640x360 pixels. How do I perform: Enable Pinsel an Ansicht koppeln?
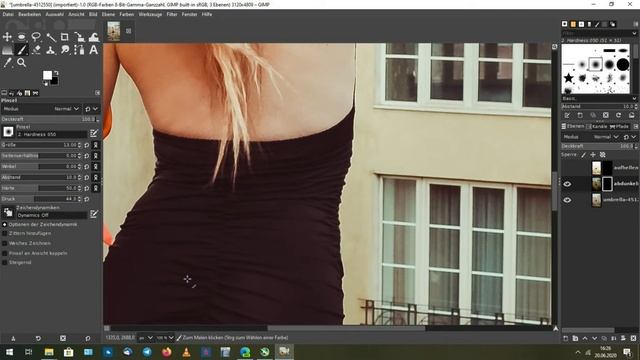(x=4, y=253)
